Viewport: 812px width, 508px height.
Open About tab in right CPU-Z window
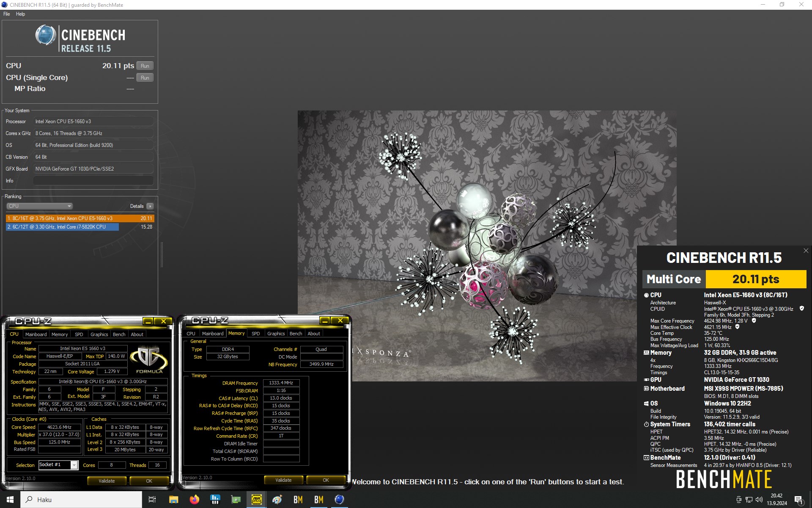pos(314,334)
